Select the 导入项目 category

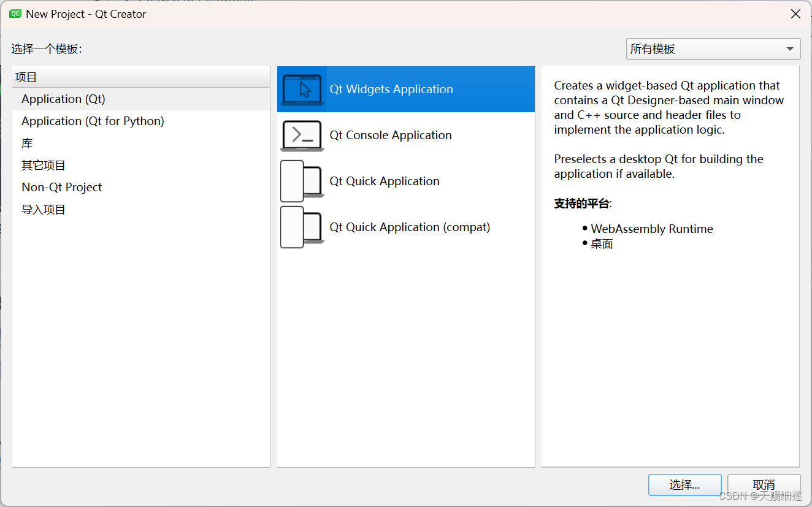(x=141, y=210)
